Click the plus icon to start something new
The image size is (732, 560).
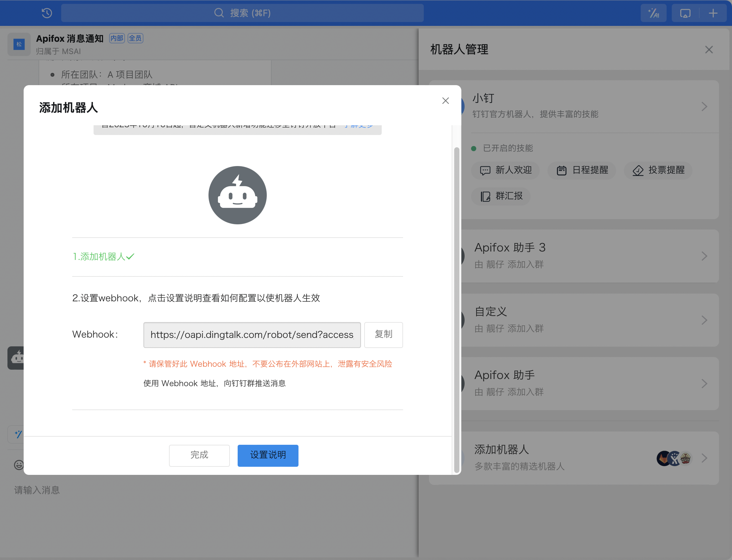(713, 13)
